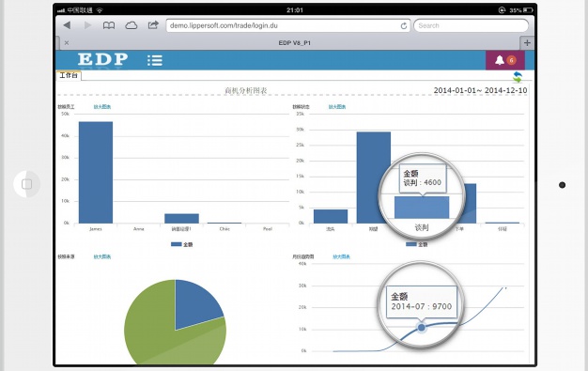Tap the Safari forward arrow
588x371 pixels.
tap(87, 25)
